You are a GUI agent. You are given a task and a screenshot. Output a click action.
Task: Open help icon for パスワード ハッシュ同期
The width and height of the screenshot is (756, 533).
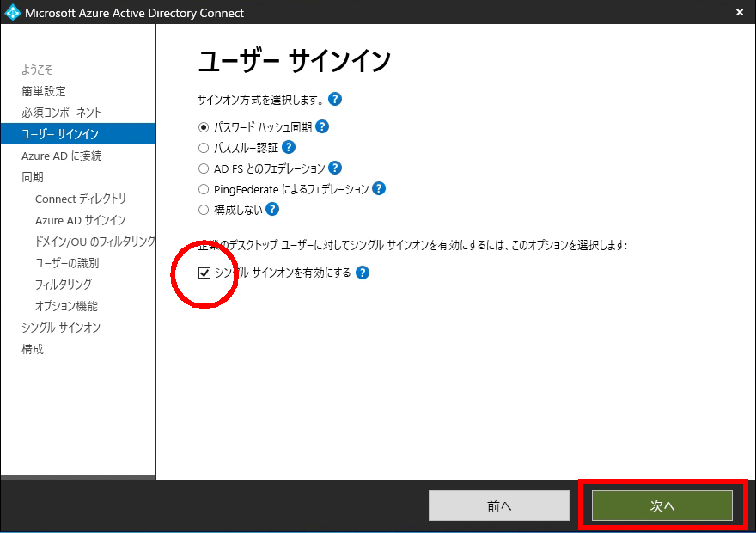click(321, 127)
